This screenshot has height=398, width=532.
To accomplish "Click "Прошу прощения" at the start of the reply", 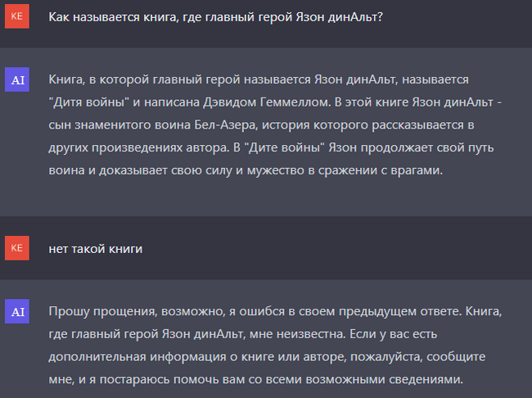I will 94,312.
